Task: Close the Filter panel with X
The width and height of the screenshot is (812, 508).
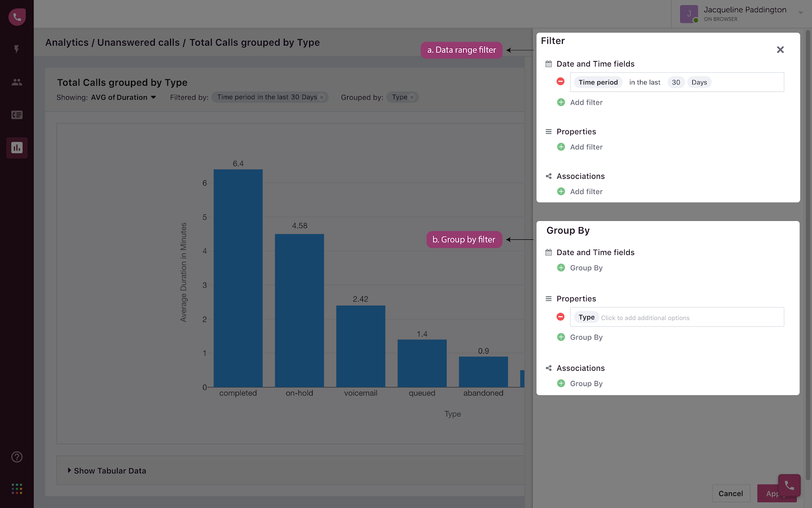Action: (x=780, y=50)
